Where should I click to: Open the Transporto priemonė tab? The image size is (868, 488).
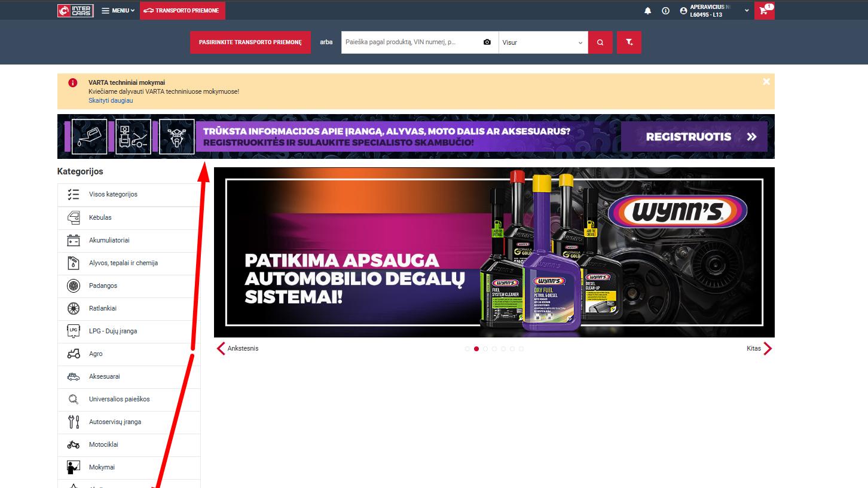[182, 10]
